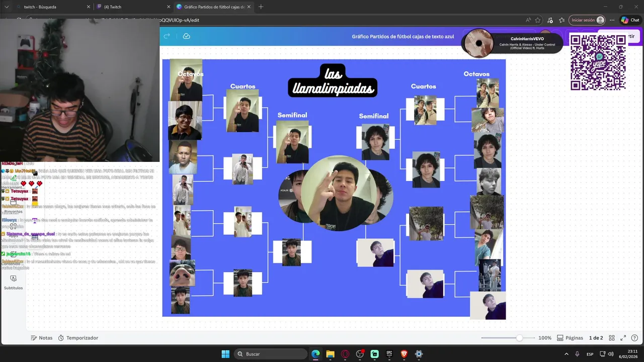Add page to favorites with star icon
Viewport: 644px width, 362px height.
pyautogui.click(x=538, y=20)
